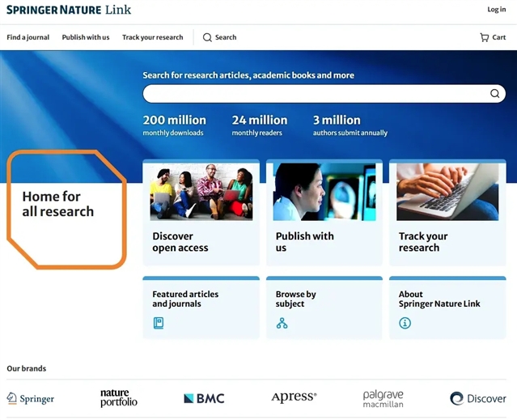Open Track your research in top navigation
517x420 pixels.
pyautogui.click(x=152, y=37)
